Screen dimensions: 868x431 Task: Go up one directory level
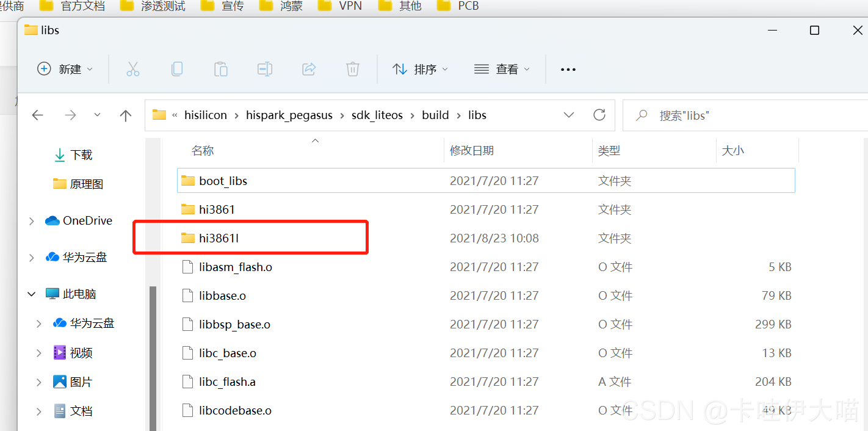click(126, 115)
